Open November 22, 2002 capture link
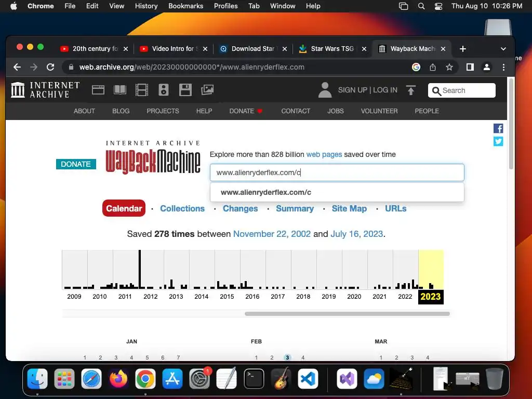The image size is (532, 399). click(272, 234)
